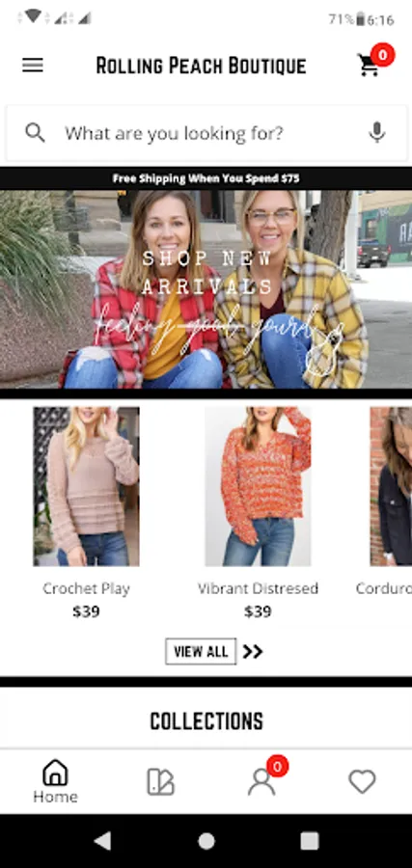Open the hamburger navigation menu
412x868 pixels.
pos(33,66)
